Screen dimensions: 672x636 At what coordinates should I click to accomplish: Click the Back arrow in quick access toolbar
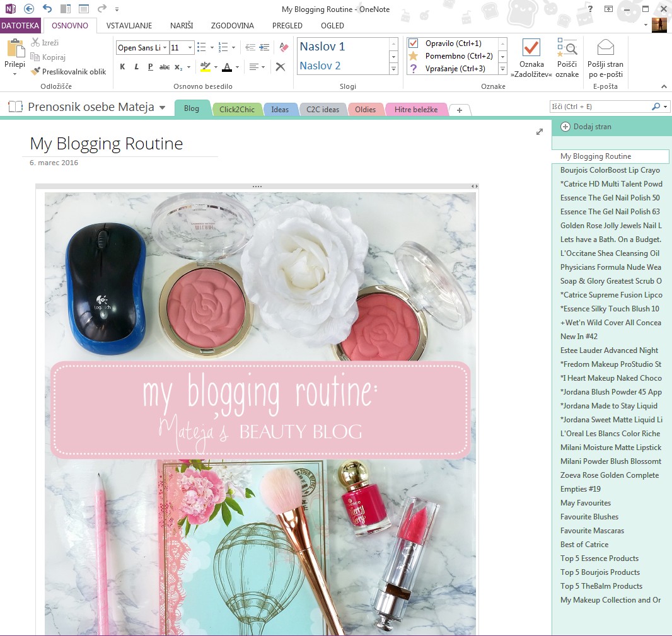click(x=29, y=9)
